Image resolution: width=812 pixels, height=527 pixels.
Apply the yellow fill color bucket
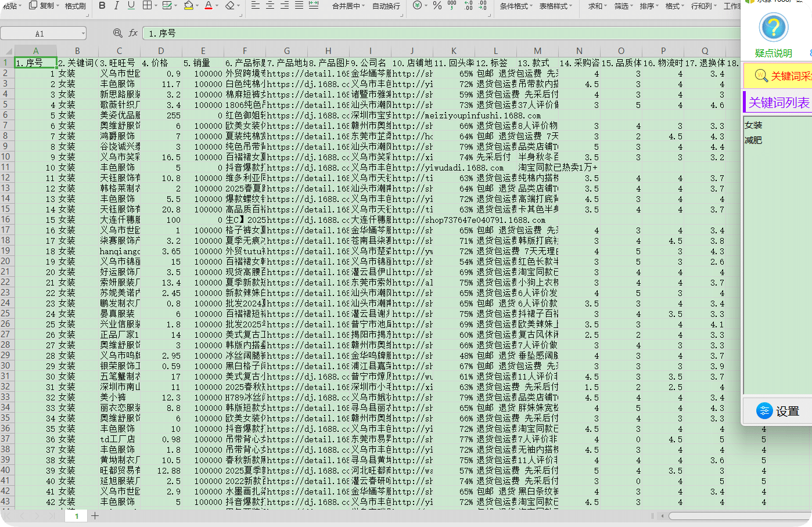point(188,6)
